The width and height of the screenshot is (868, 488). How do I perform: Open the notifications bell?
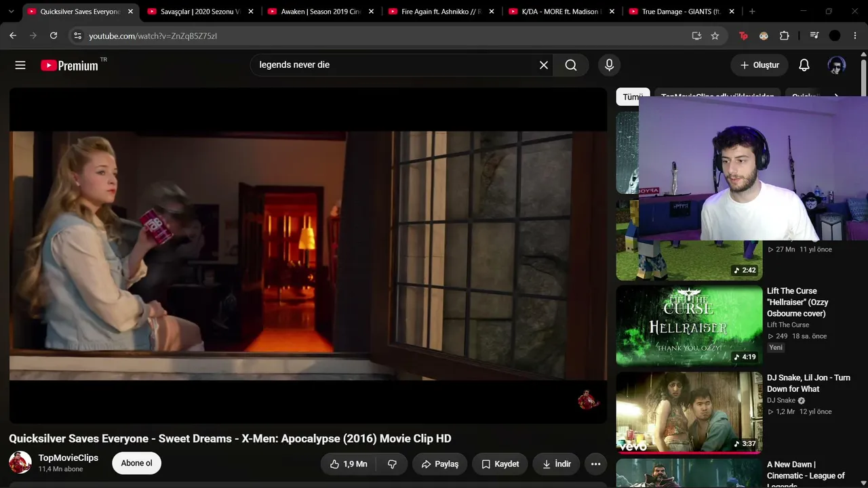click(x=804, y=65)
